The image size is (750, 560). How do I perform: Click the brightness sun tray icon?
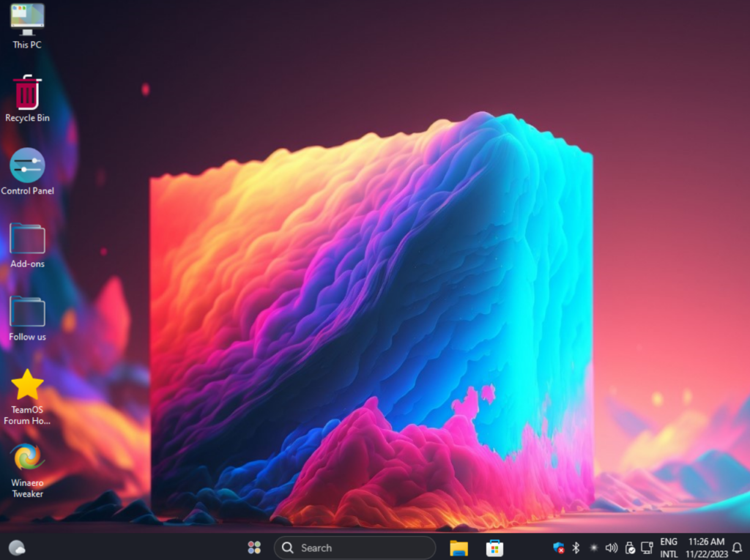point(593,548)
